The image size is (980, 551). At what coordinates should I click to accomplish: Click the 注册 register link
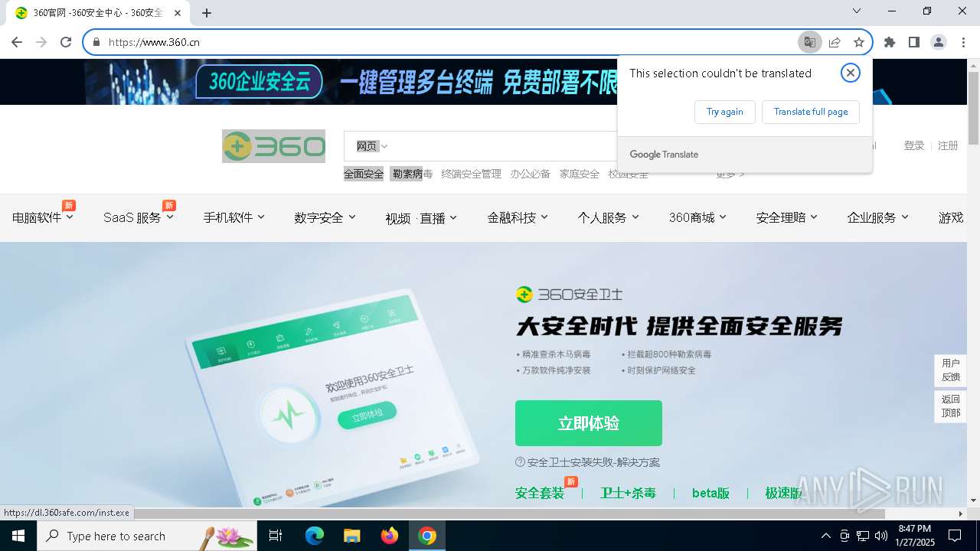click(948, 145)
